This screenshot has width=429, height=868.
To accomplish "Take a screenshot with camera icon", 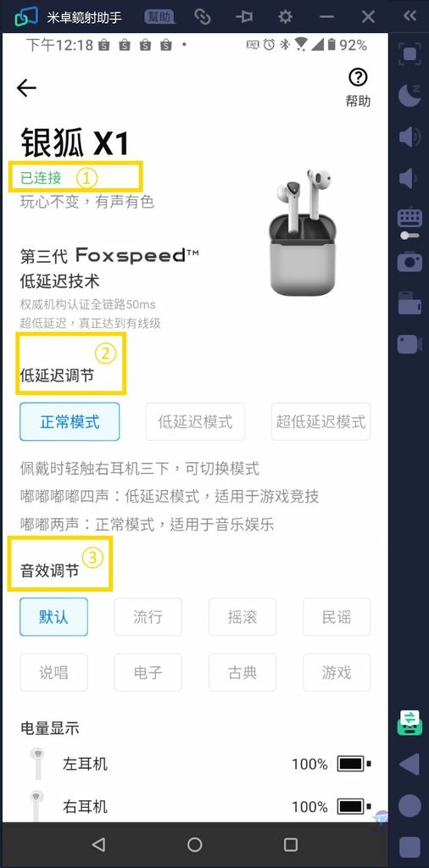I will tap(409, 261).
